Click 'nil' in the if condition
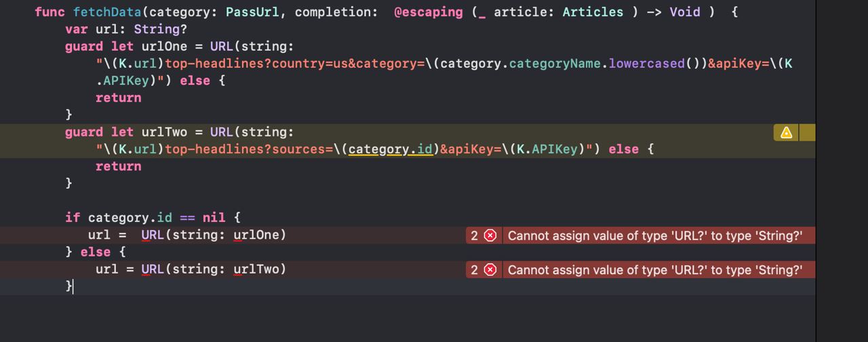Screen dimensions: 868x342 pos(214,218)
